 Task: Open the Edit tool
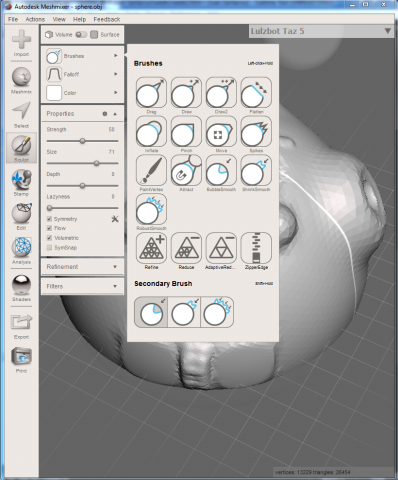[x=21, y=217]
